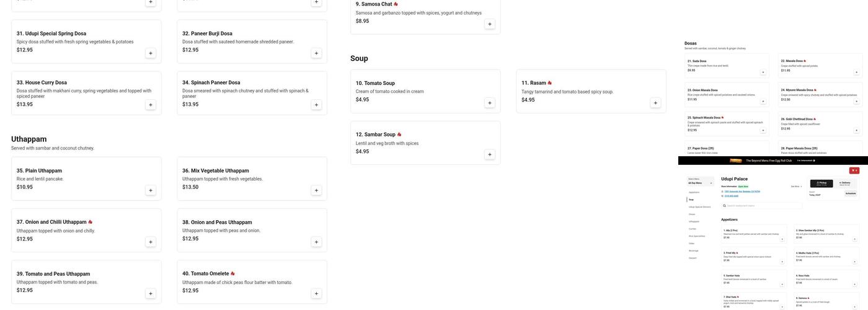Expand See More store information
Image resolution: width=868 pixels, height=310 pixels.
pos(796,186)
